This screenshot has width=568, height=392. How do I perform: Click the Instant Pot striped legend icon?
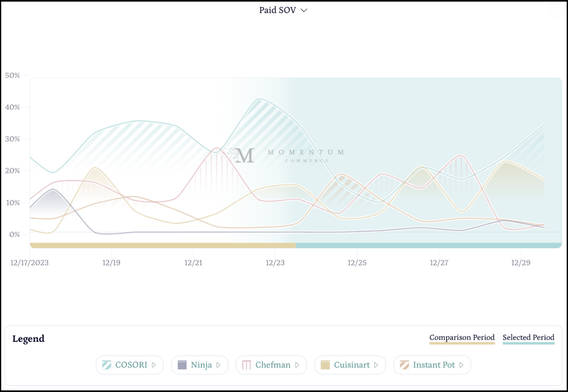(x=404, y=365)
